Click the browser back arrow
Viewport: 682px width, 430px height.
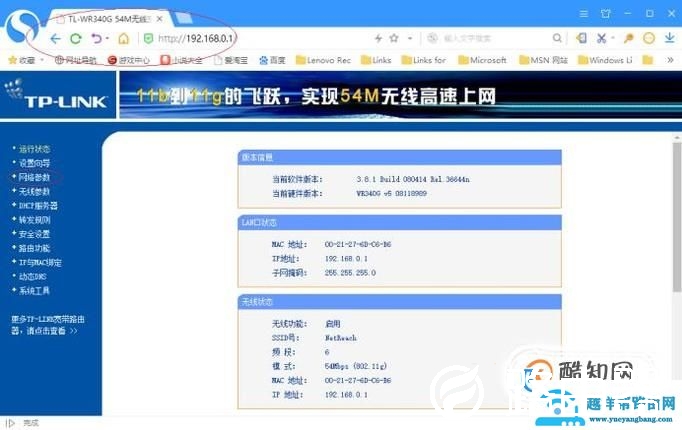click(x=55, y=39)
